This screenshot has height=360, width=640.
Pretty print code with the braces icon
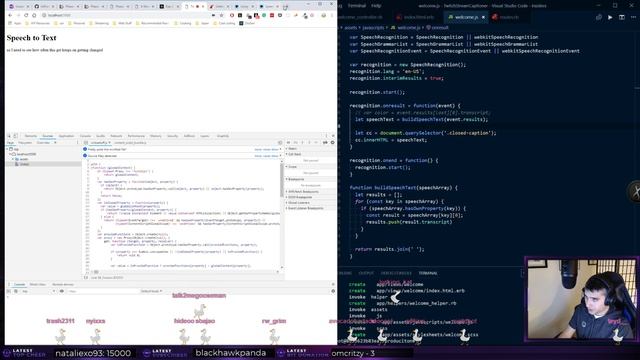86,278
